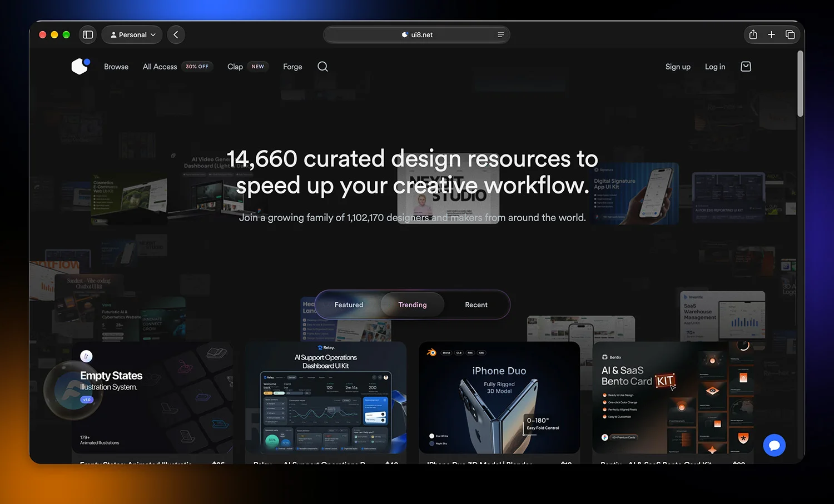Click the Relay logo on dashboard card
The image size is (834, 504).
326,348
